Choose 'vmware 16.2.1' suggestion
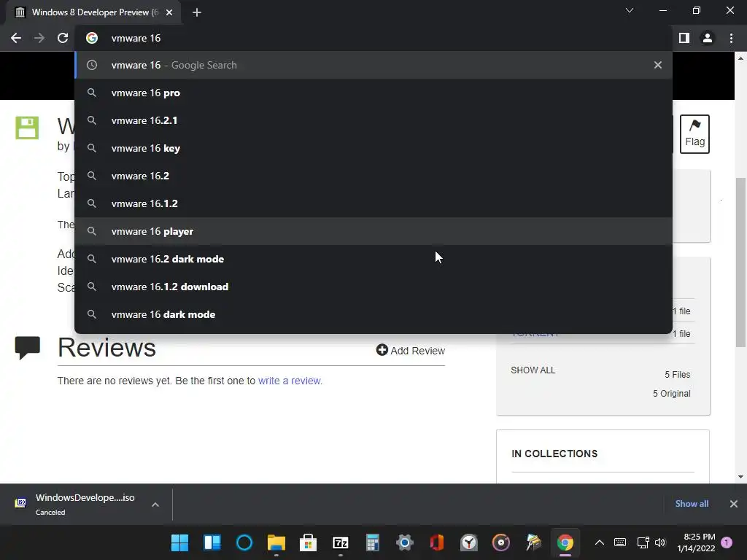Viewport: 747px width, 560px height. tap(373, 120)
